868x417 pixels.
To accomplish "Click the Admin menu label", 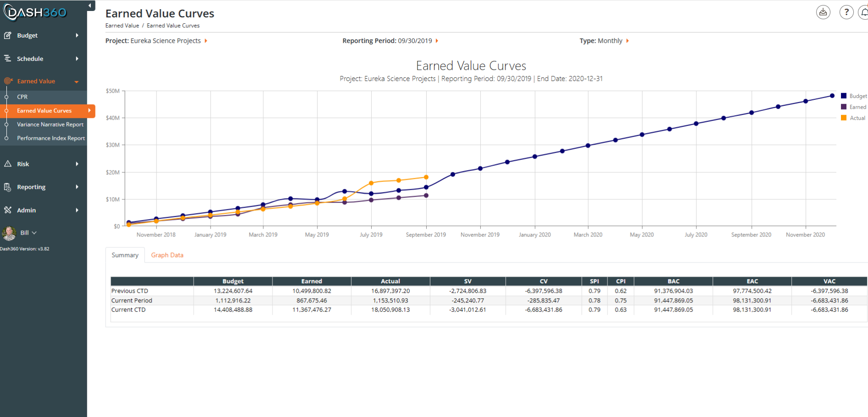I will pyautogui.click(x=26, y=210).
